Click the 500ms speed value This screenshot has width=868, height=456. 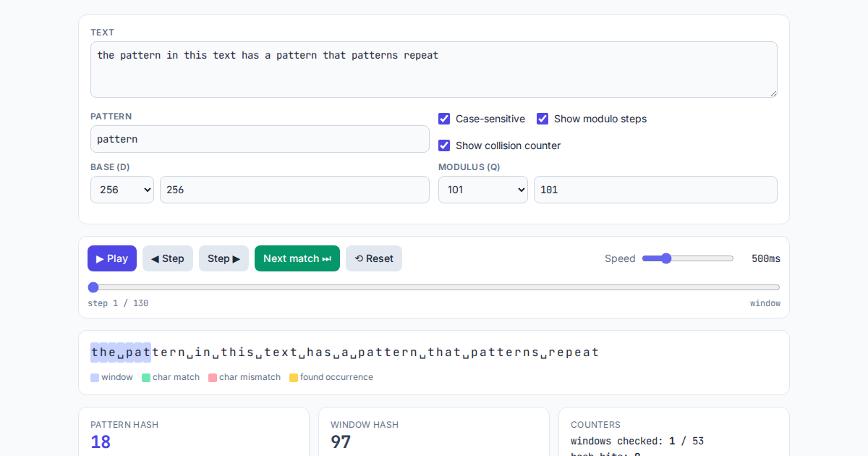(x=766, y=258)
